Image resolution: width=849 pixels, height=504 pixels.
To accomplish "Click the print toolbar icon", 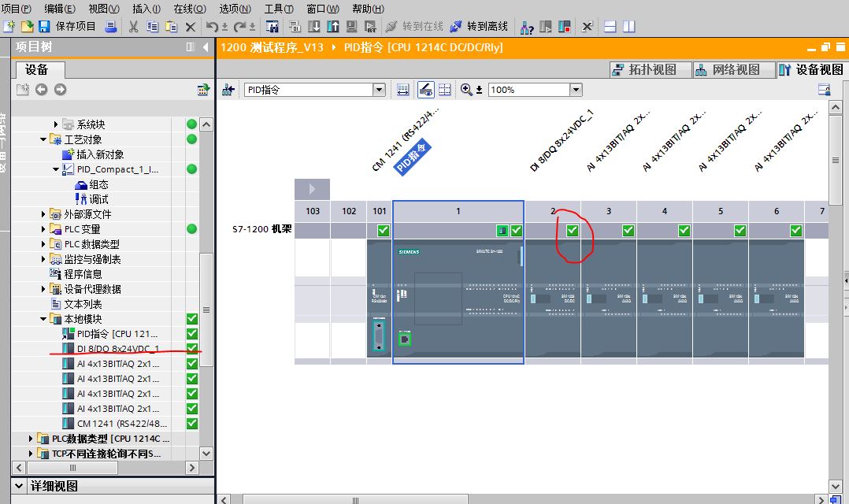I will click(111, 26).
